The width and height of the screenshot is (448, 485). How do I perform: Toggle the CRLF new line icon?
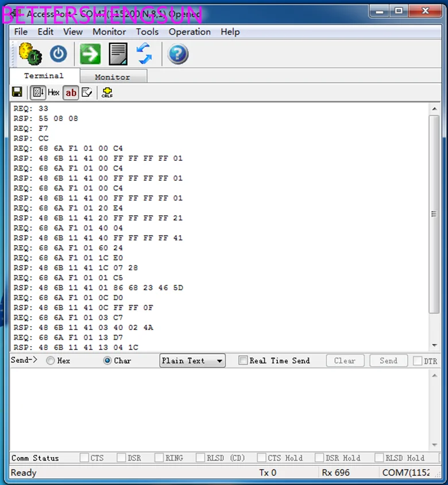pos(107,92)
